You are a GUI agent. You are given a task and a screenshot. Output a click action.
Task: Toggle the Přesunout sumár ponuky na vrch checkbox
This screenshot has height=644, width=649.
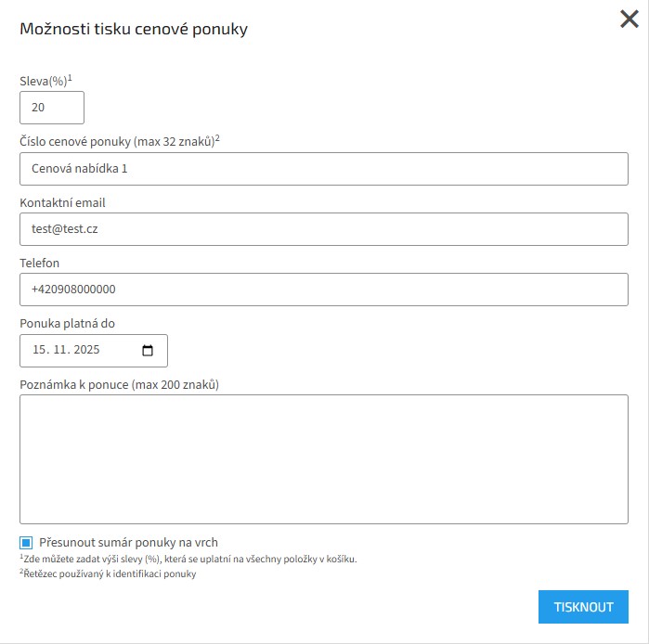(27, 543)
